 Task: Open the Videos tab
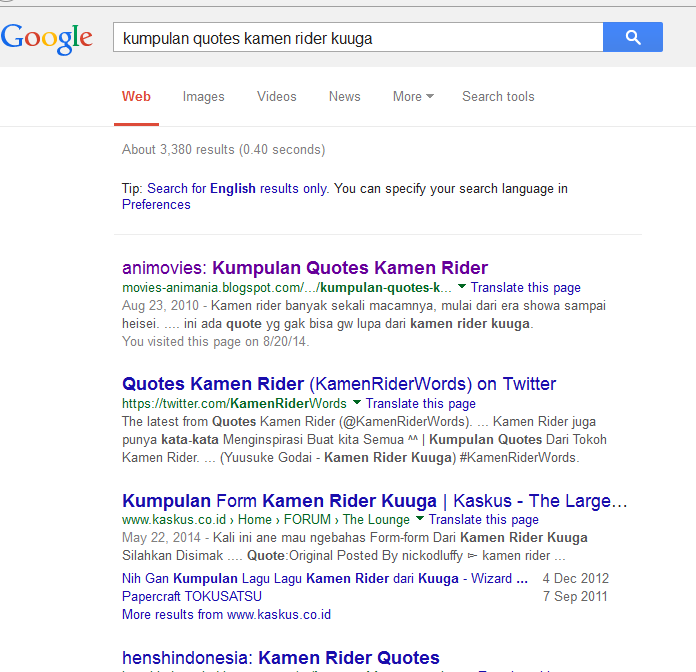tap(277, 97)
